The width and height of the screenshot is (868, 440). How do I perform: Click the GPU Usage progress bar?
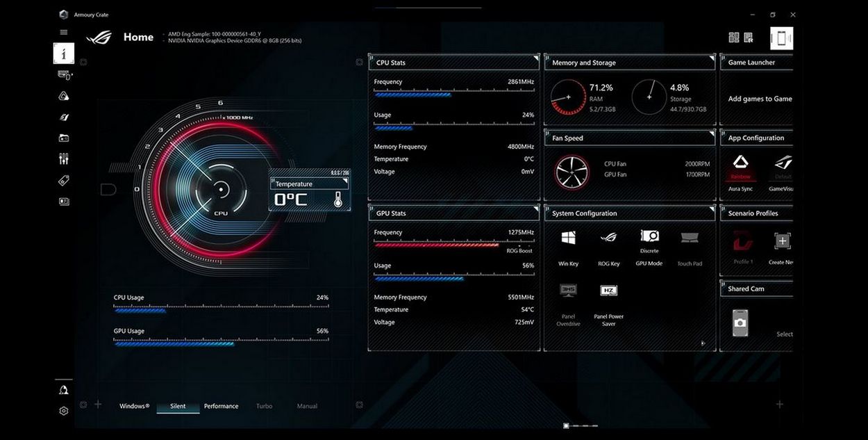click(221, 342)
